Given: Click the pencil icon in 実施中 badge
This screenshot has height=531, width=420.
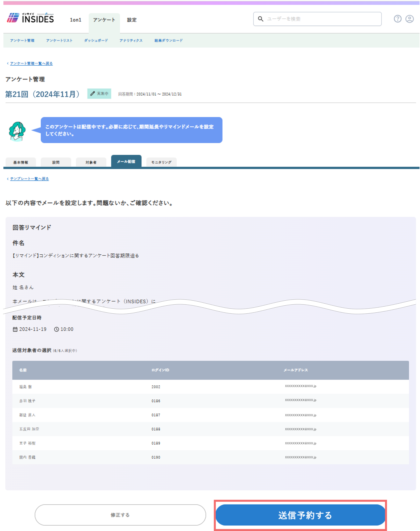Looking at the screenshot, I should tap(92, 93).
